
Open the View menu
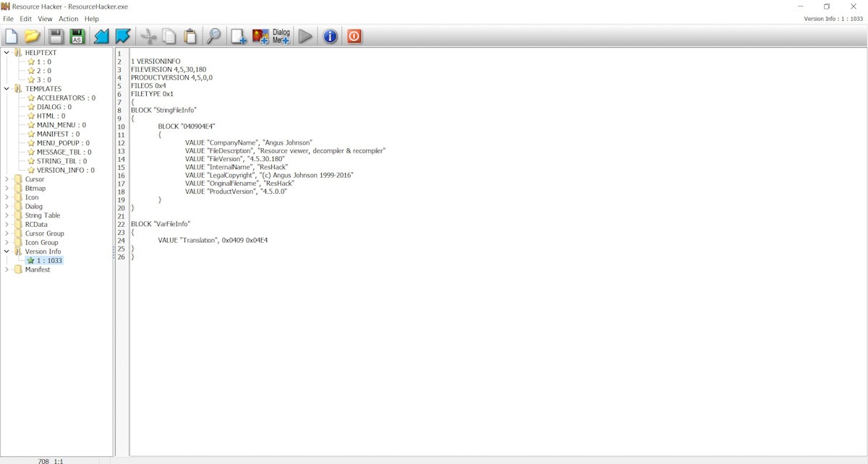click(x=45, y=19)
